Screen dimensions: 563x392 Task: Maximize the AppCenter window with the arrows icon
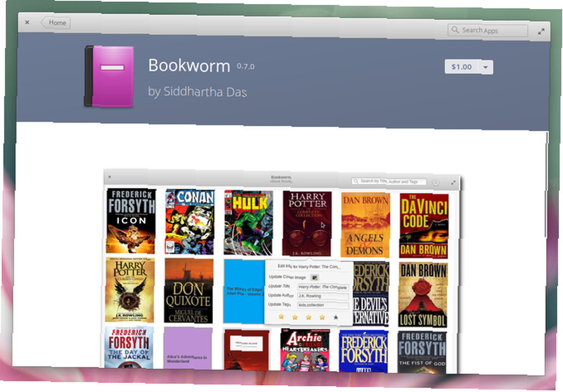(541, 32)
